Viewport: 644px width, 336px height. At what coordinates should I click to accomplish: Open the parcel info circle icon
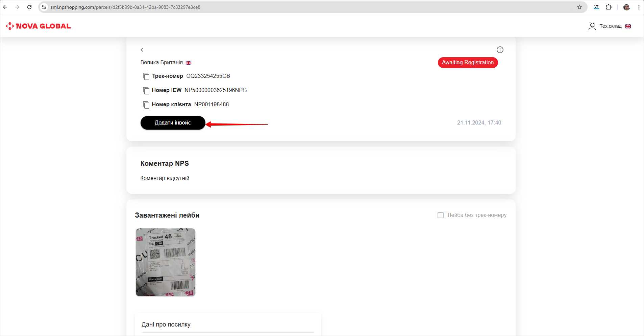500,50
